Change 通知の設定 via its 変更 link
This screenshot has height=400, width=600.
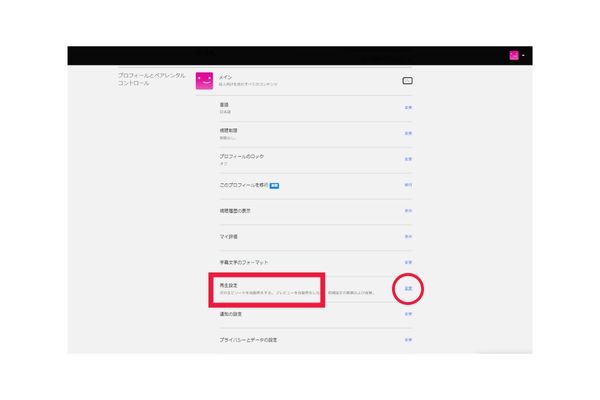point(408,314)
